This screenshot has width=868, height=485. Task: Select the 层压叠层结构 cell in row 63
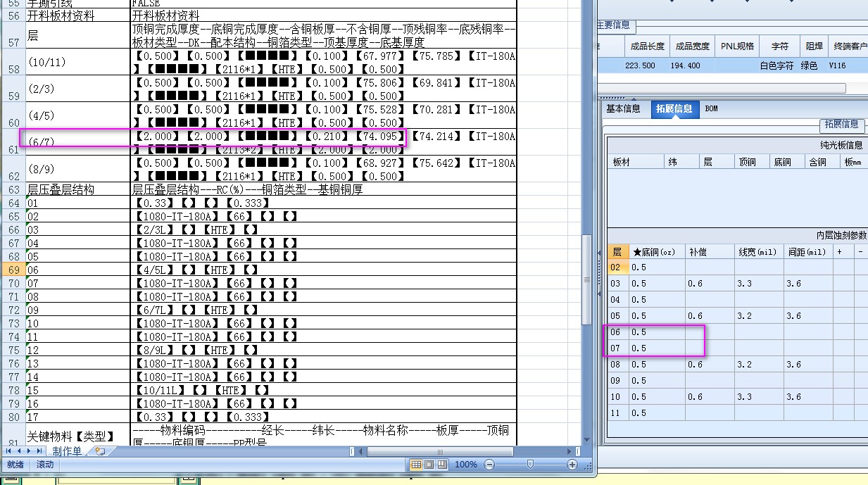(x=77, y=189)
